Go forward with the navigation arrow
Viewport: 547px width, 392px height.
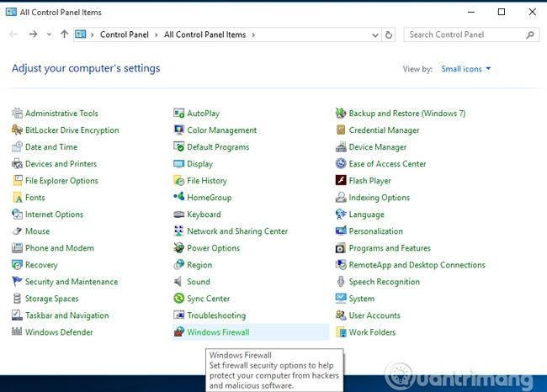(33, 34)
